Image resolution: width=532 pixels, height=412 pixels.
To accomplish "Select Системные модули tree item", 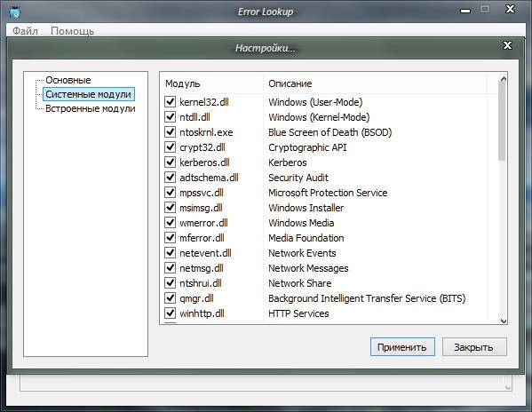I will click(x=89, y=94).
